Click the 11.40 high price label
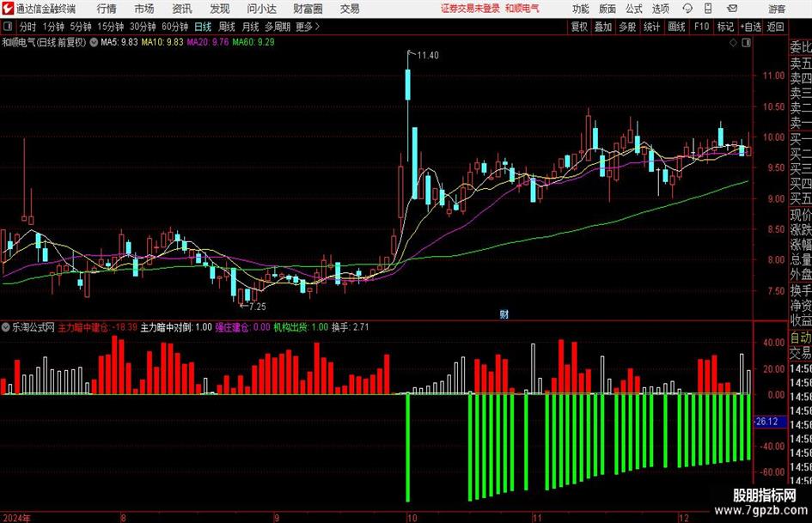 click(428, 56)
